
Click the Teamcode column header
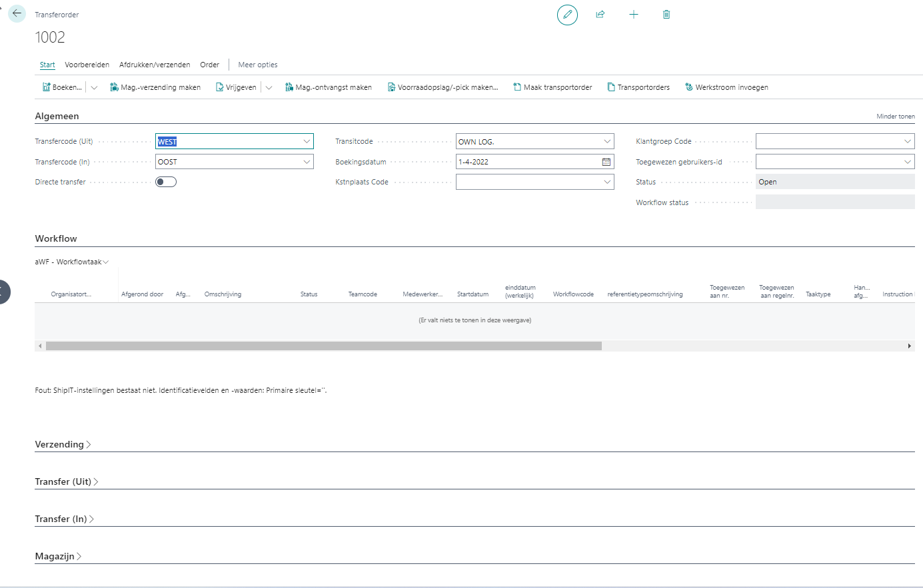(363, 294)
